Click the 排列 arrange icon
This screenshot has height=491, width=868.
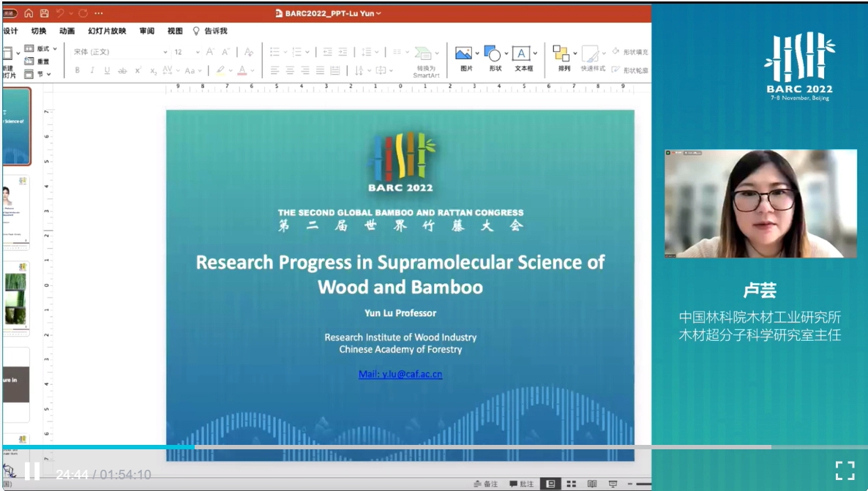pyautogui.click(x=562, y=54)
